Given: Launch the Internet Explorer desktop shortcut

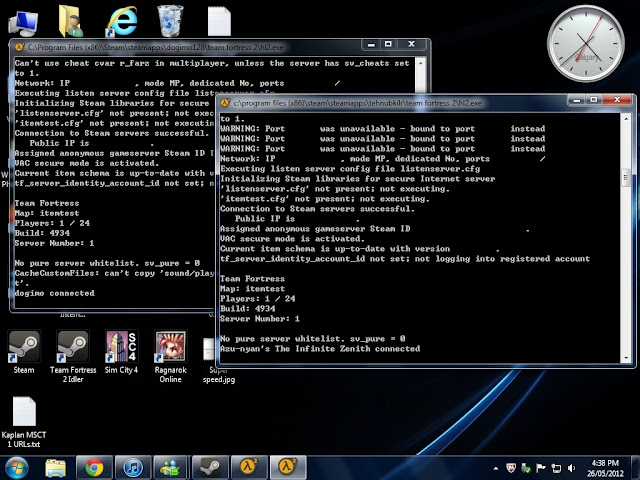Looking at the screenshot, I should [122, 21].
